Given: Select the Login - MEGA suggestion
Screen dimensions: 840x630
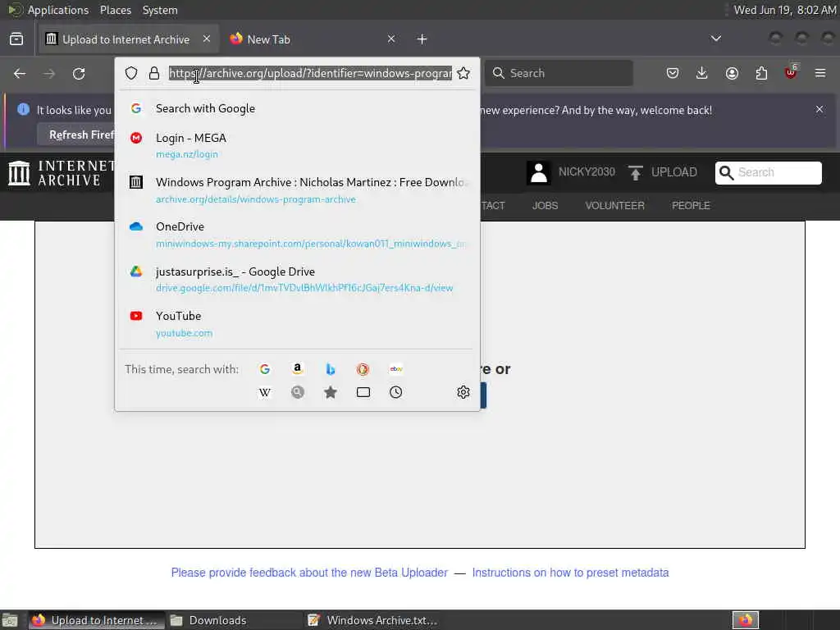Looking at the screenshot, I should tap(297, 145).
